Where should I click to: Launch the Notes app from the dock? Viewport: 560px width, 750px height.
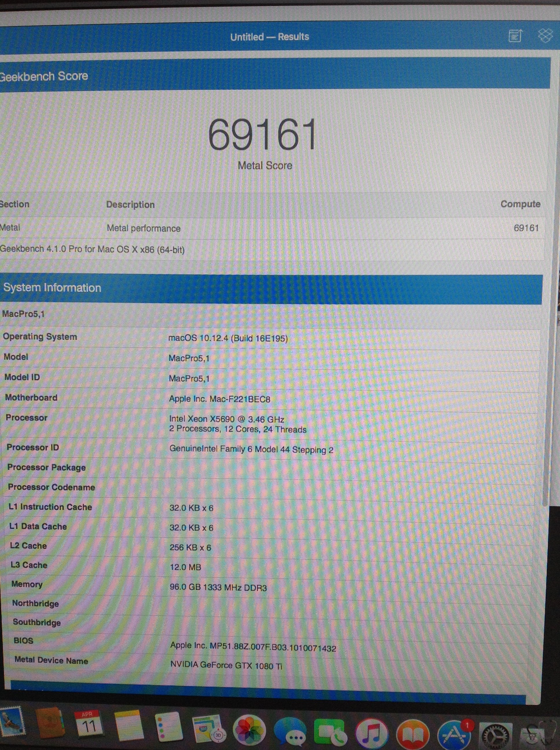point(128,725)
